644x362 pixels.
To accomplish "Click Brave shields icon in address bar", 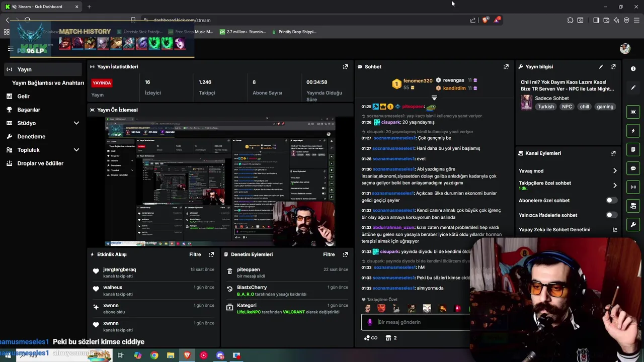I will point(485,20).
